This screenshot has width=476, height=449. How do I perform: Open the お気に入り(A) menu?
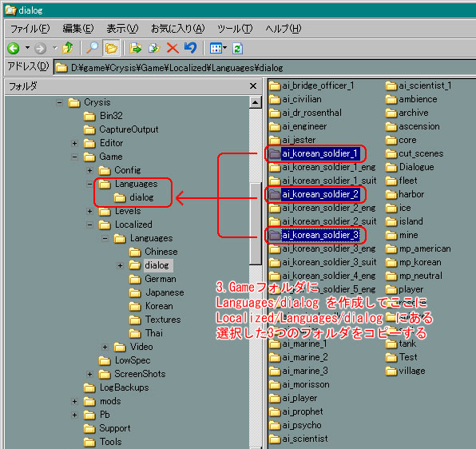[177, 29]
